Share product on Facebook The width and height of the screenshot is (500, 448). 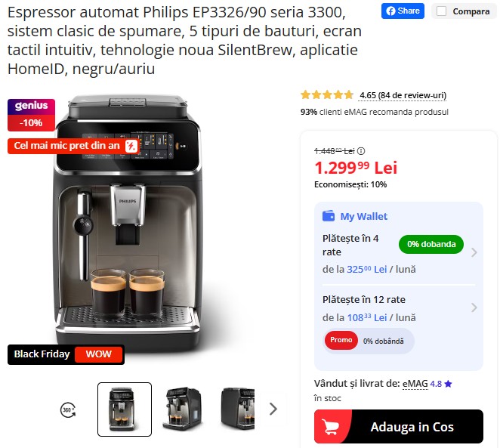click(403, 11)
